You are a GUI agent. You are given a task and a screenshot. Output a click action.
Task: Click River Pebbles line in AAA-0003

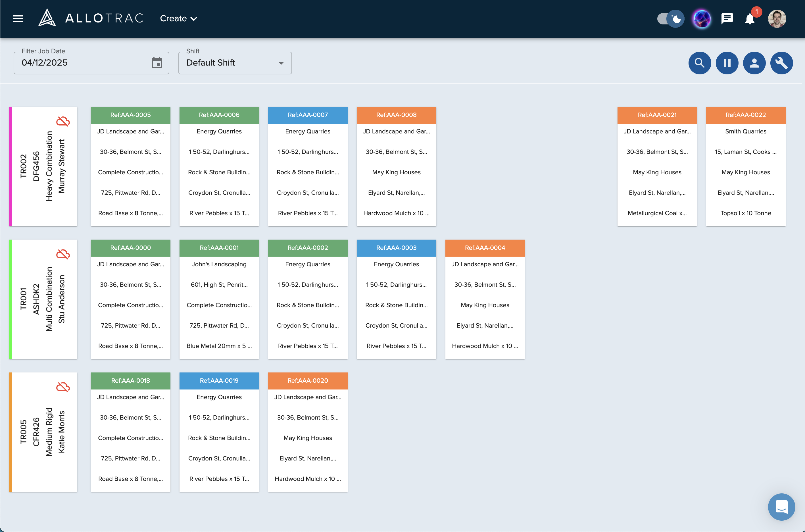(x=396, y=346)
